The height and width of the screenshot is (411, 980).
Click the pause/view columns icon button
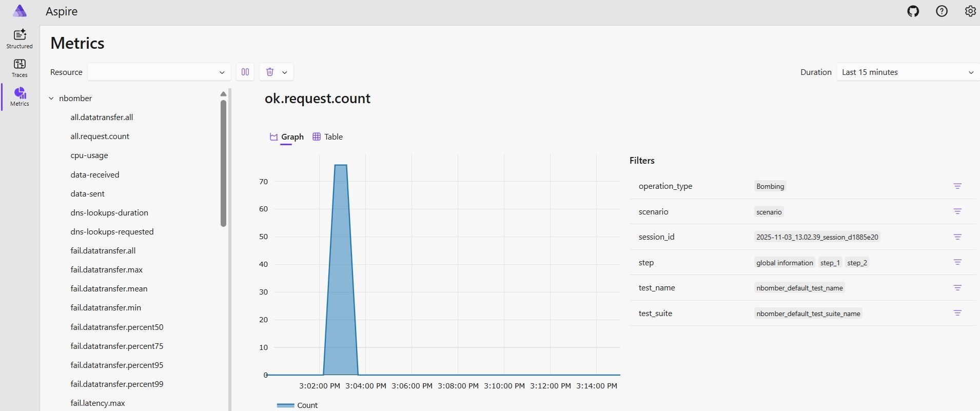click(245, 72)
